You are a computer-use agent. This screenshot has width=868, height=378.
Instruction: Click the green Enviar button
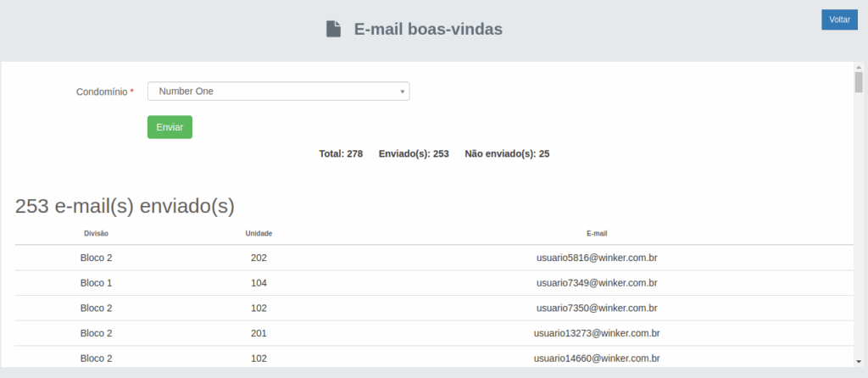(x=170, y=127)
